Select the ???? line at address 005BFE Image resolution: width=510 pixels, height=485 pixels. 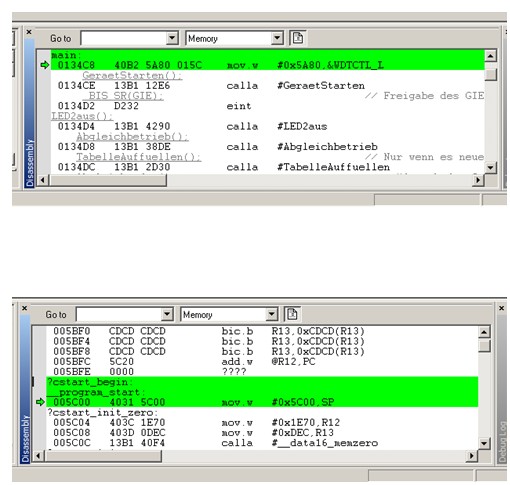262,372
